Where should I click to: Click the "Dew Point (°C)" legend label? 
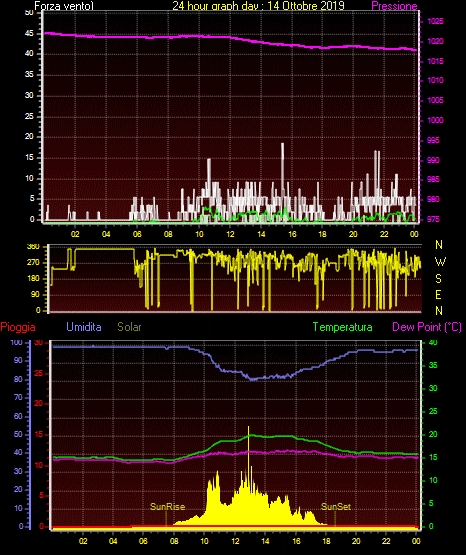(427, 327)
